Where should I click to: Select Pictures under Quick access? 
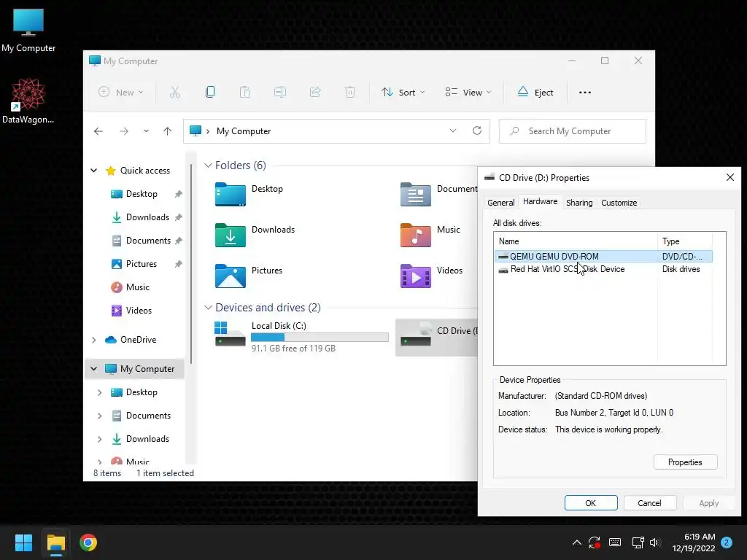coord(141,264)
